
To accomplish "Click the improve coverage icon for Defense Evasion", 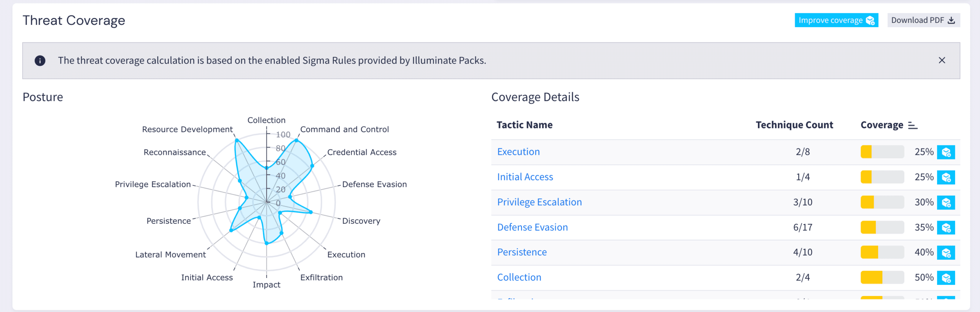I will pyautogui.click(x=946, y=228).
